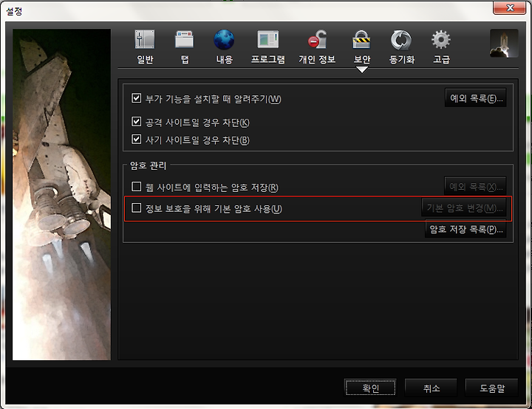Open the 암호 저장 목록(P)... saved passwords button

(x=465, y=230)
